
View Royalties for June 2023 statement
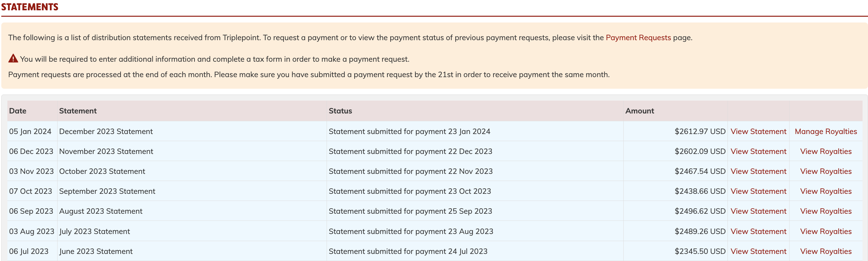pyautogui.click(x=826, y=251)
